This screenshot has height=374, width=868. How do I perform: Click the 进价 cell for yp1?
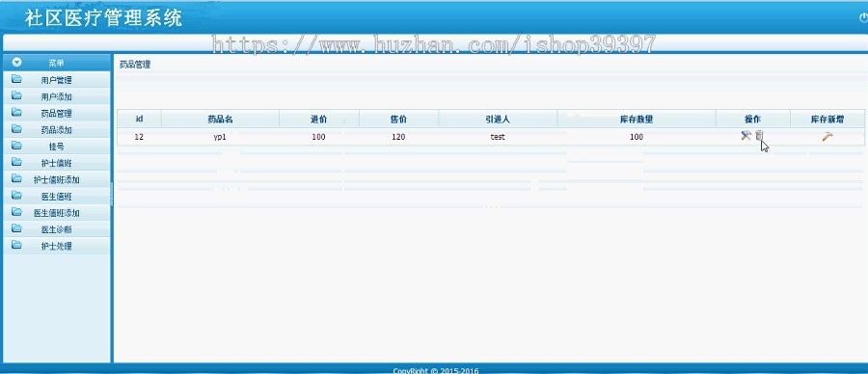[319, 137]
